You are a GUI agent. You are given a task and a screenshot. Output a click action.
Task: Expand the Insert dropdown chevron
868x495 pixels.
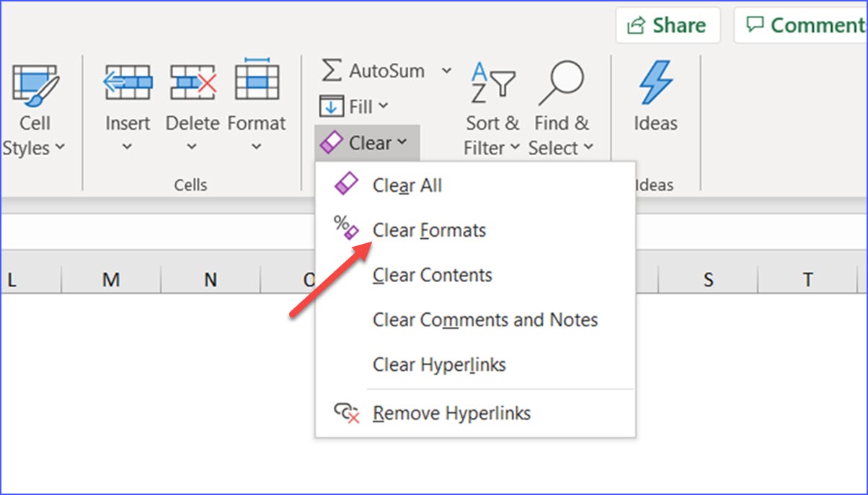click(127, 146)
